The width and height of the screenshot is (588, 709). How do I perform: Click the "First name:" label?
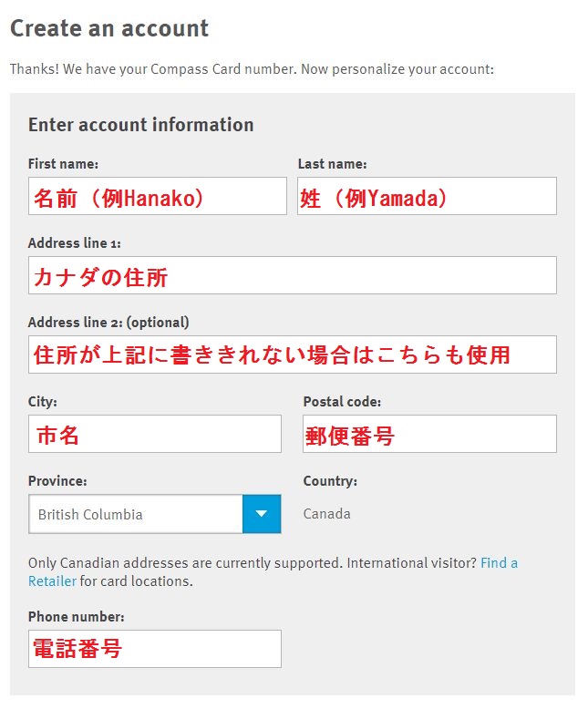pos(63,164)
